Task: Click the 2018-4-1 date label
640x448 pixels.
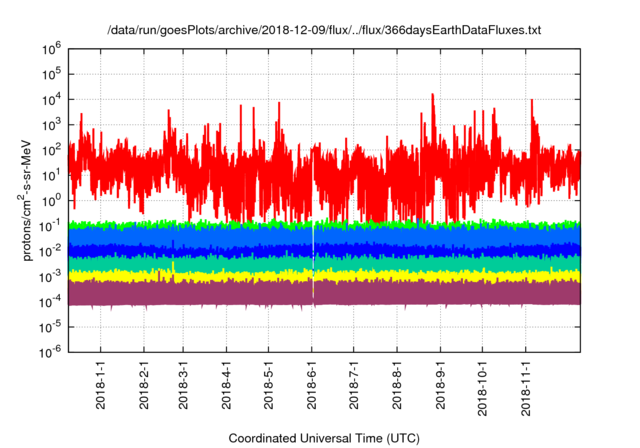Action: click(226, 385)
